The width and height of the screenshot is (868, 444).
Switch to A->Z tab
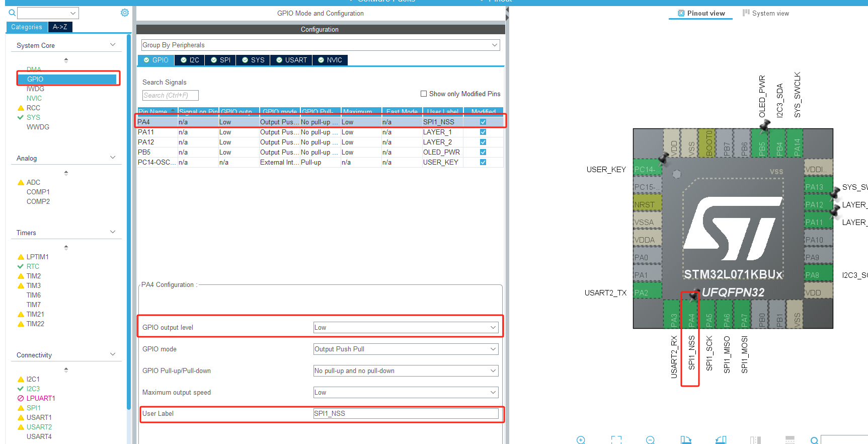60,27
